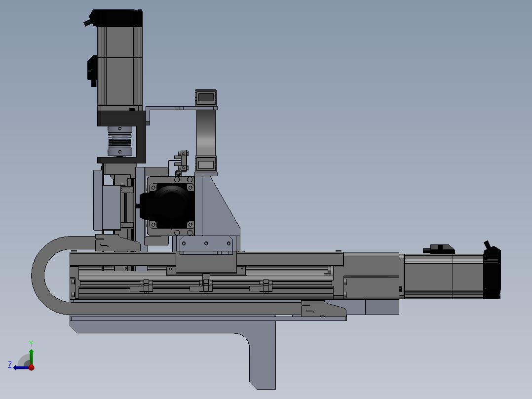This screenshot has width=532, height=399.
Task: Click the "Y" label above the triad
Action: (31, 343)
